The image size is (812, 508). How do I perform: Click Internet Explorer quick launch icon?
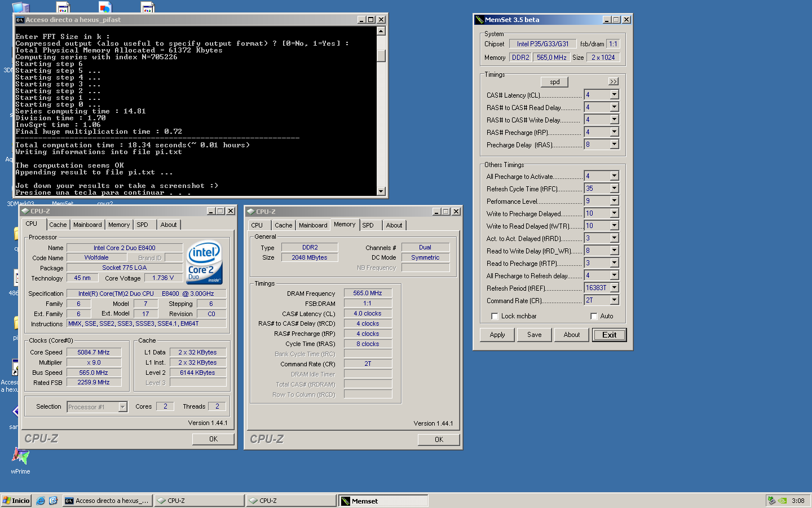[41, 501]
